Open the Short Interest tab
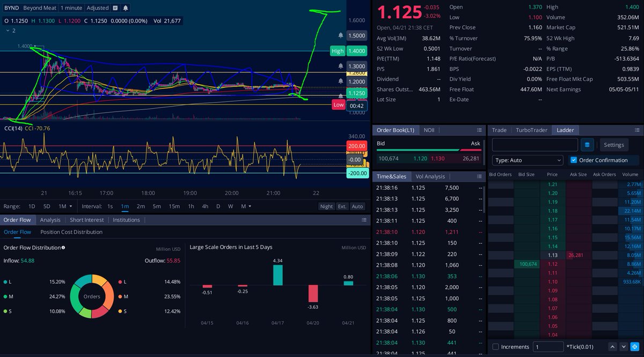This screenshot has height=357, width=644. click(86, 220)
